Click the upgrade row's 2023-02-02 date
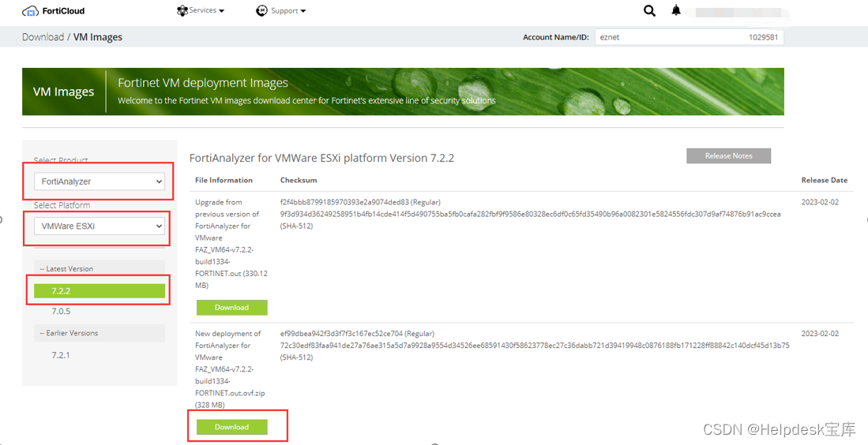The width and height of the screenshot is (868, 445). 820,202
